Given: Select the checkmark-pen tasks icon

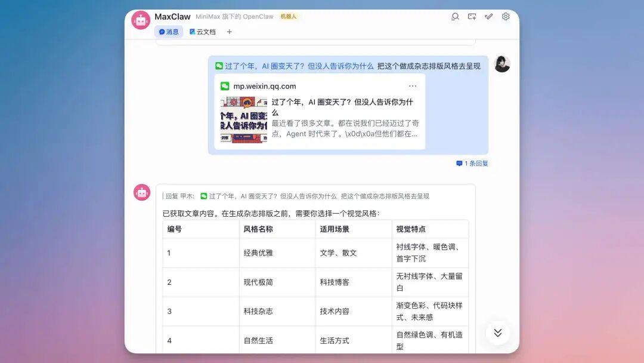Looking at the screenshot, I should coord(488,17).
